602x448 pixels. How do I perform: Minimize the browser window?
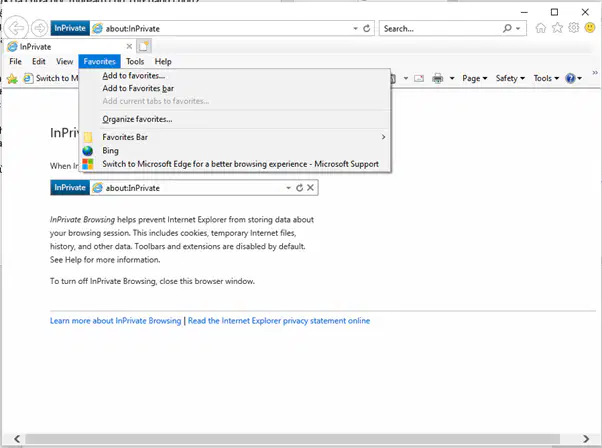tap(524, 12)
